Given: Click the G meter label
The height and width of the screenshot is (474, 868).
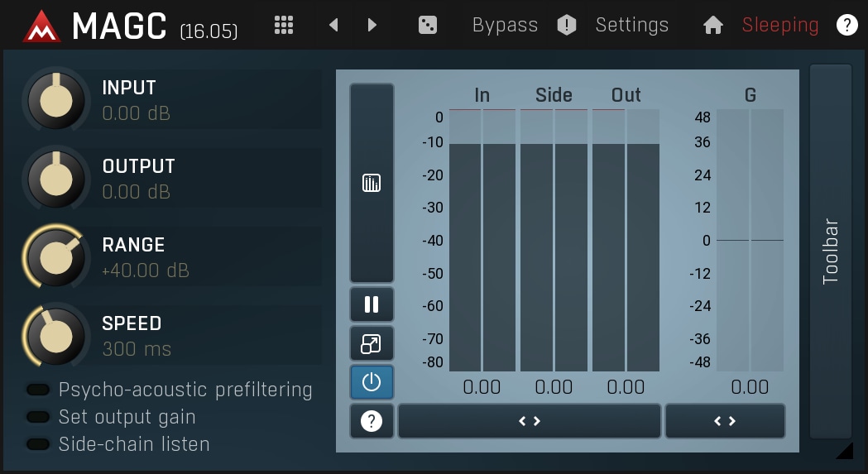Looking at the screenshot, I should tap(751, 95).
